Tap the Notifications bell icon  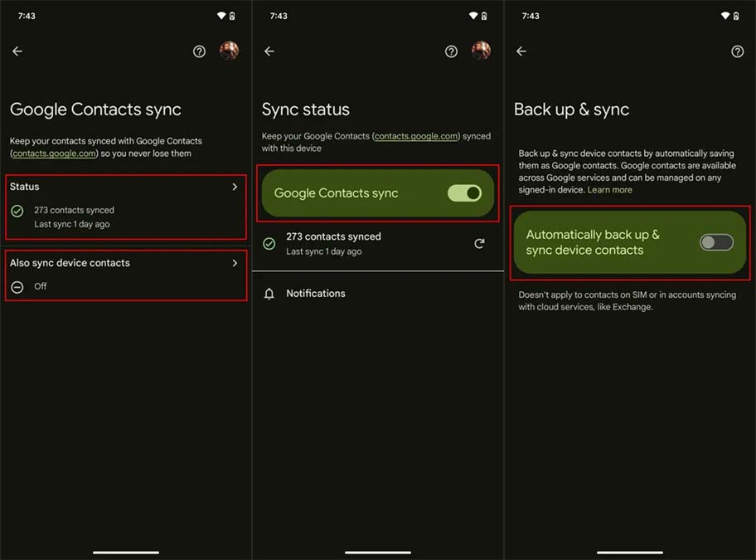[269, 294]
